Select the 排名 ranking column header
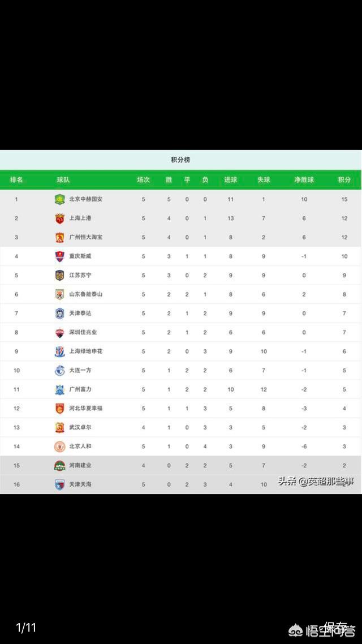 click(x=16, y=180)
